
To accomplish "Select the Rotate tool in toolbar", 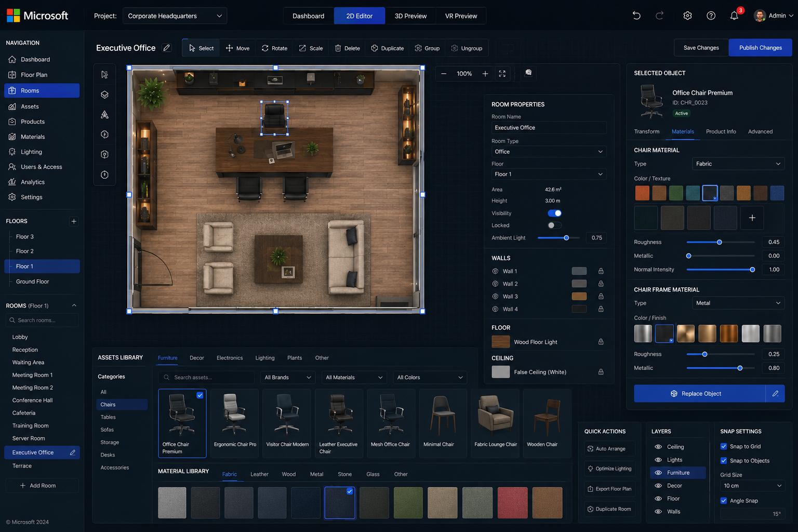I will [x=274, y=48].
